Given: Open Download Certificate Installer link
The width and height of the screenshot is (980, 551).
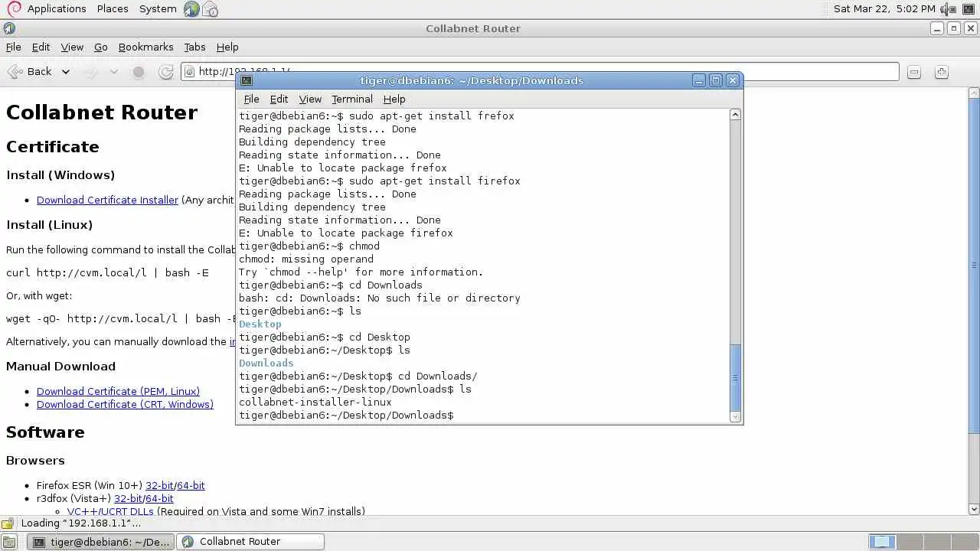Looking at the screenshot, I should pyautogui.click(x=107, y=200).
